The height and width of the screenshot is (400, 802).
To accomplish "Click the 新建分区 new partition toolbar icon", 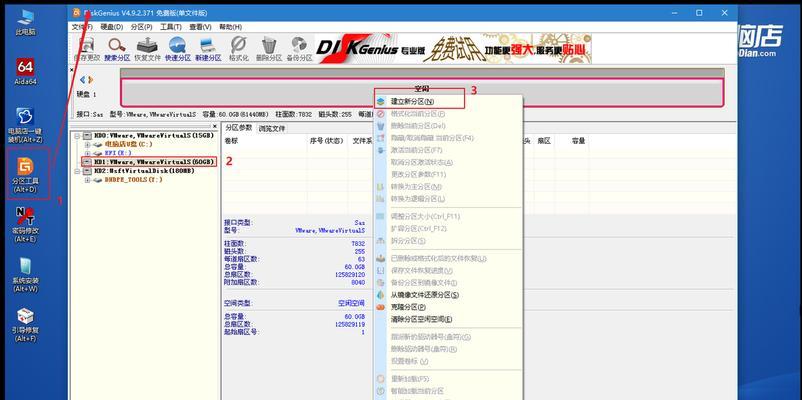I will pyautogui.click(x=208, y=50).
